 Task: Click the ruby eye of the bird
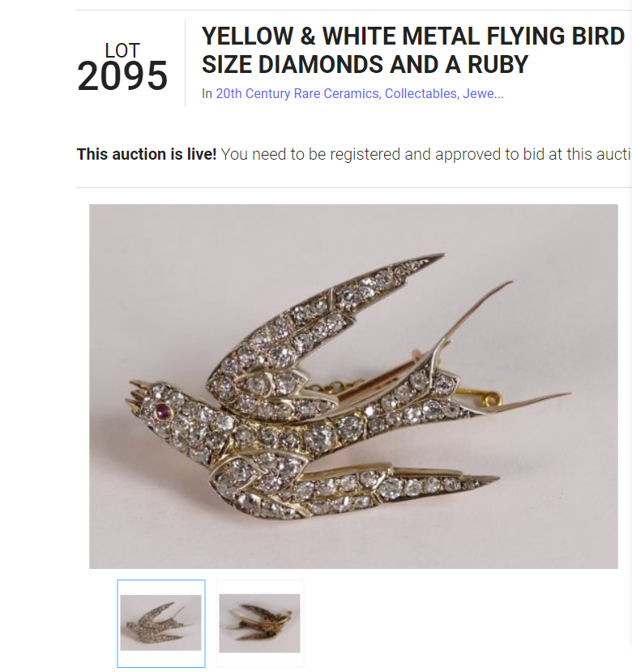164,412
